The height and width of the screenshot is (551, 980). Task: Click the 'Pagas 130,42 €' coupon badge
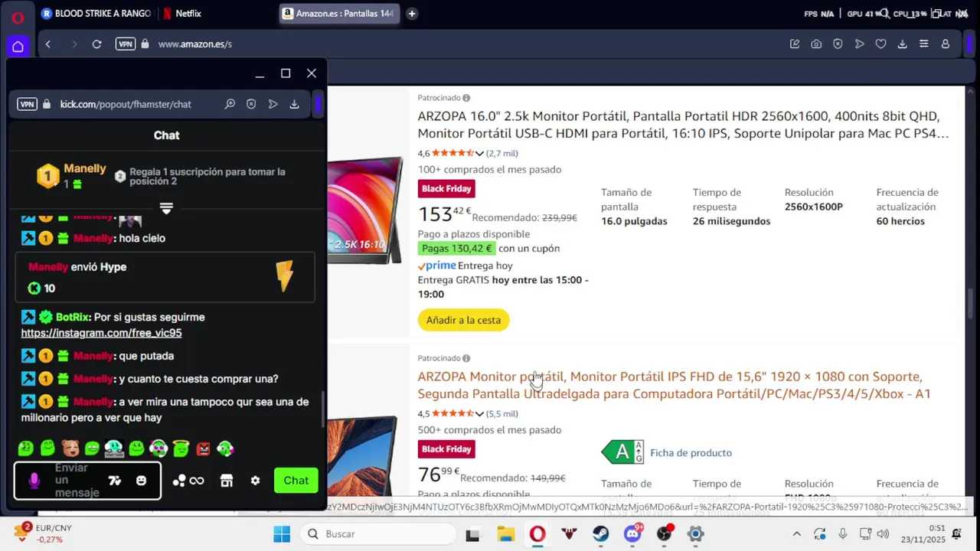pos(457,249)
